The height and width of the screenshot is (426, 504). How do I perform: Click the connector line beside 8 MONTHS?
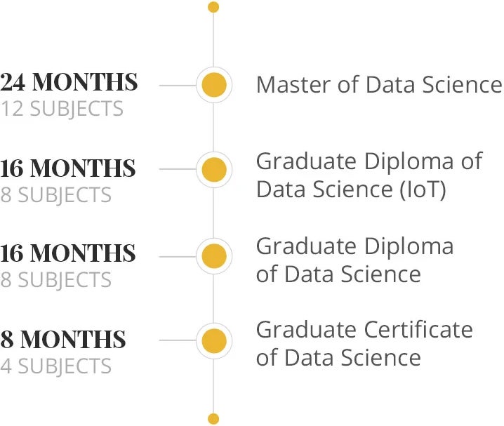coord(178,340)
